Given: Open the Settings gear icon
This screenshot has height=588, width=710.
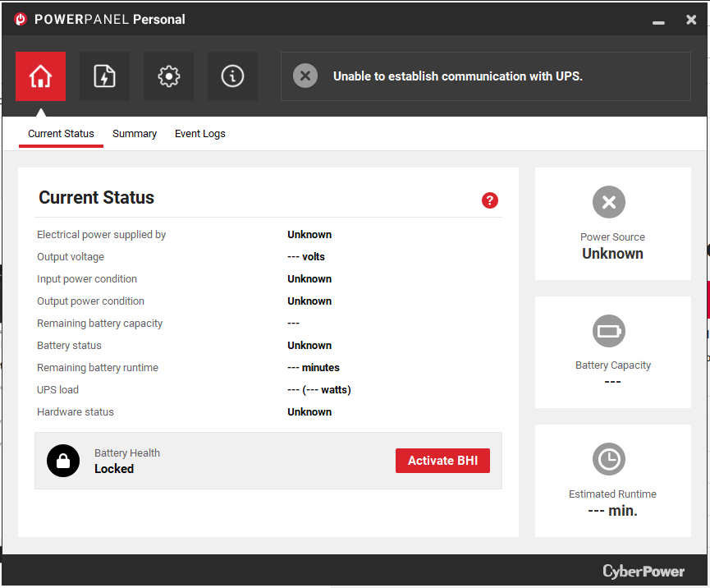Looking at the screenshot, I should pyautogui.click(x=168, y=76).
